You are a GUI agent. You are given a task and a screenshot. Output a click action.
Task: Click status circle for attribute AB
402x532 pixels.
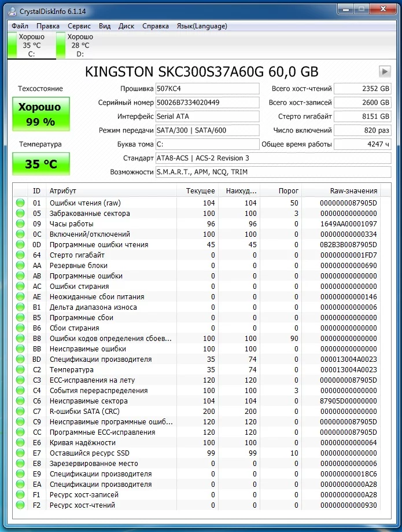[x=20, y=276]
